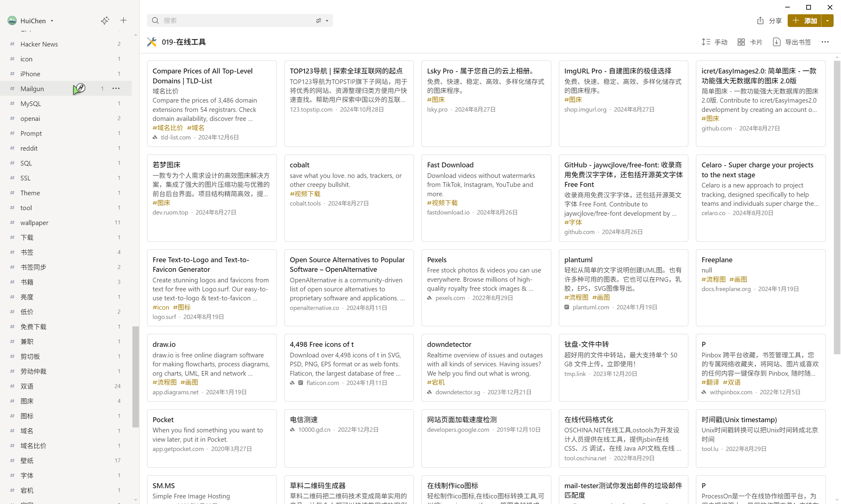Click the 导出书签 export button

[792, 42]
